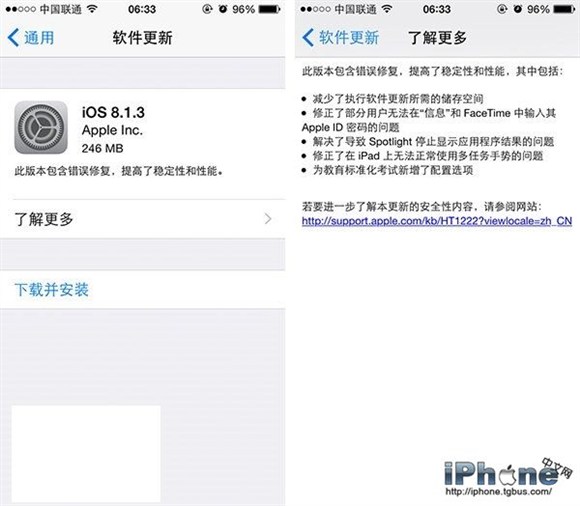Tap the rotation lock icon in left status bar
The height and width of the screenshot is (506, 580).
pyautogui.click(x=208, y=9)
